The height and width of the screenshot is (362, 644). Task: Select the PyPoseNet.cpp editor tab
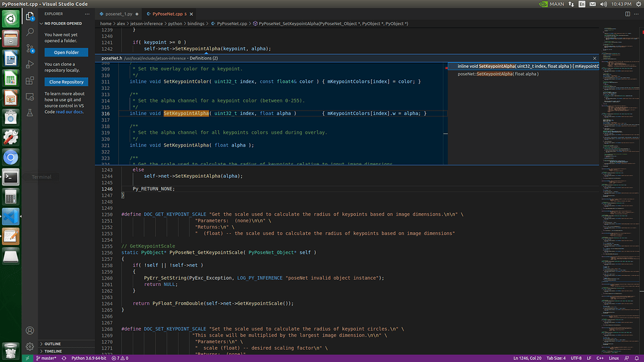(169, 13)
